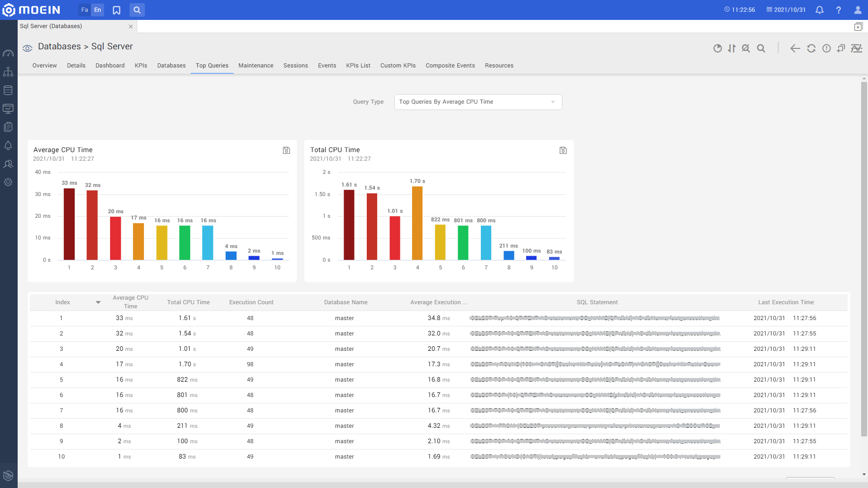Screen dimensions: 868x488
Task: Open the help question mark icon
Action: pyautogui.click(x=839, y=10)
